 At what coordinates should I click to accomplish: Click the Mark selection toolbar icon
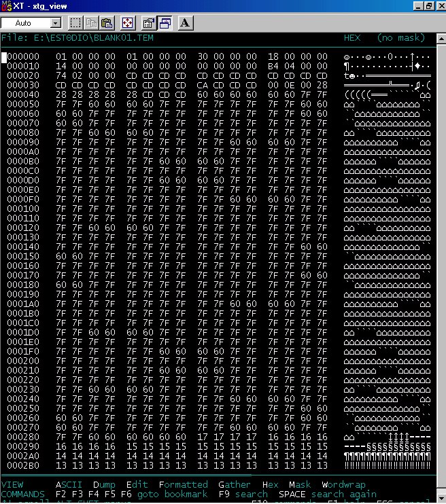click(x=75, y=23)
